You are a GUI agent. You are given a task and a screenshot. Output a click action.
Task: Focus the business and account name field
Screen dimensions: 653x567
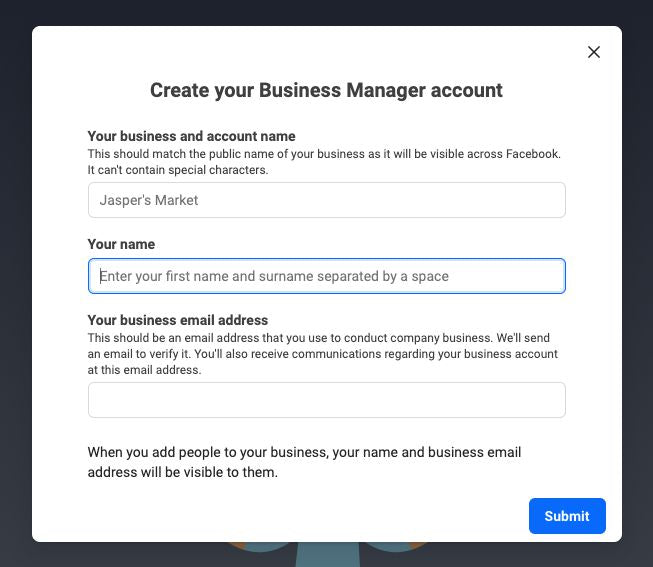point(326,200)
